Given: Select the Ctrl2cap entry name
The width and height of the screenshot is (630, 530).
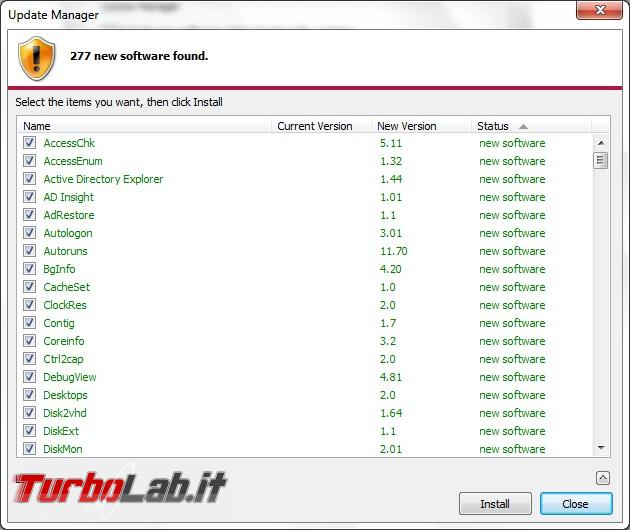Looking at the screenshot, I should coord(63,359).
